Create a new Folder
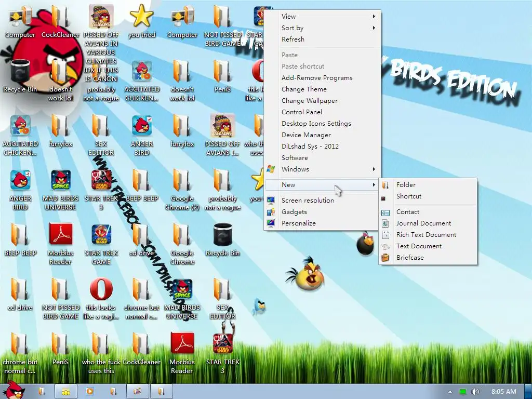This screenshot has height=399, width=532. (428, 185)
